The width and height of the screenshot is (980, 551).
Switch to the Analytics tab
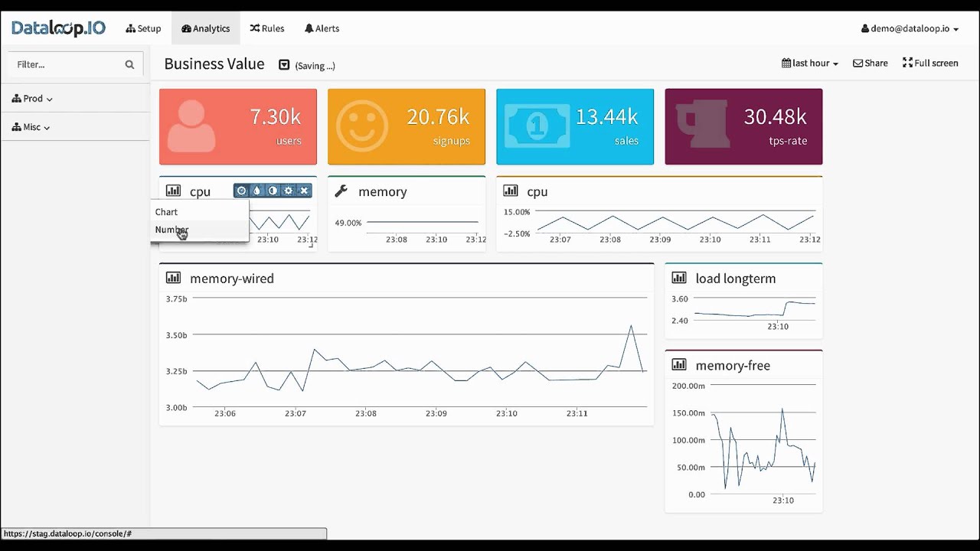pyautogui.click(x=205, y=28)
